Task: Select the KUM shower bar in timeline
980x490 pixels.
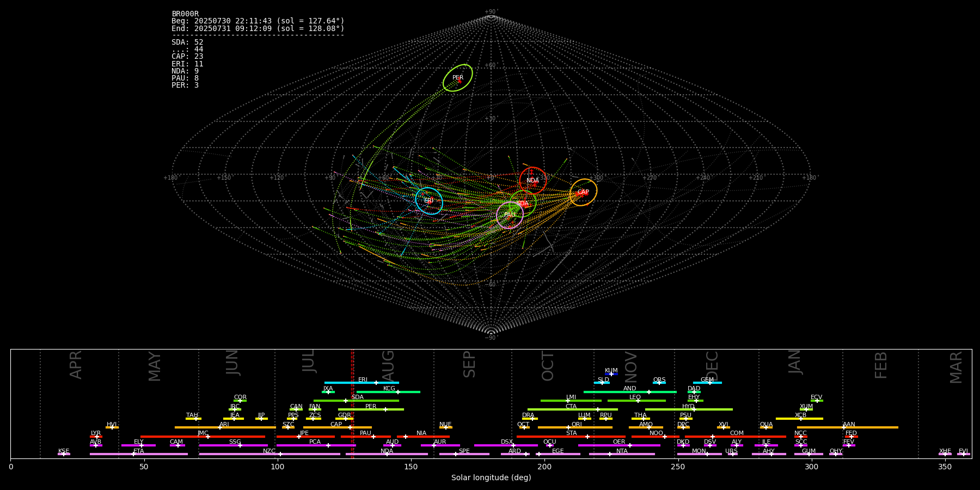Action: 611,374
